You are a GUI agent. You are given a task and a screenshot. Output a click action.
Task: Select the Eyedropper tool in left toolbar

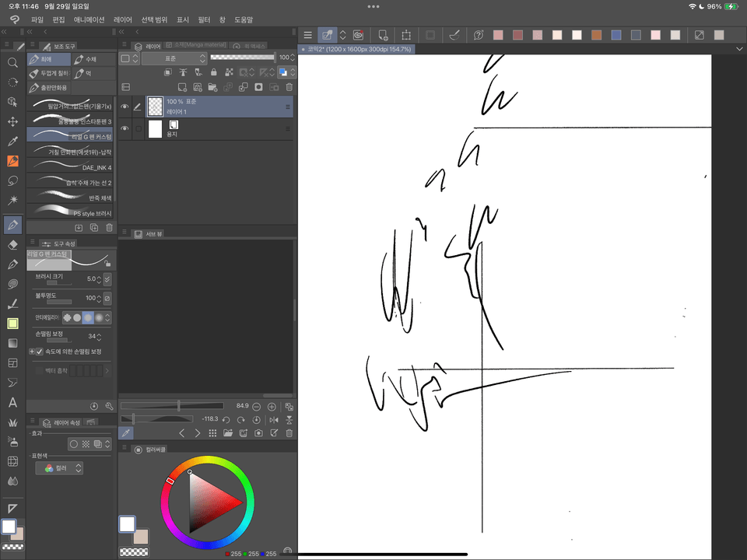(x=12, y=142)
